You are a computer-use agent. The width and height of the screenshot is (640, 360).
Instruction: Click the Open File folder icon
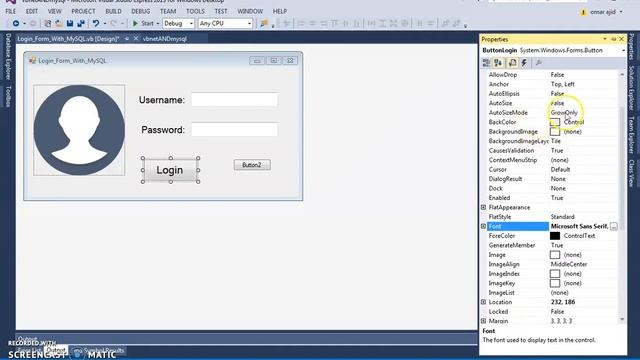point(59,24)
